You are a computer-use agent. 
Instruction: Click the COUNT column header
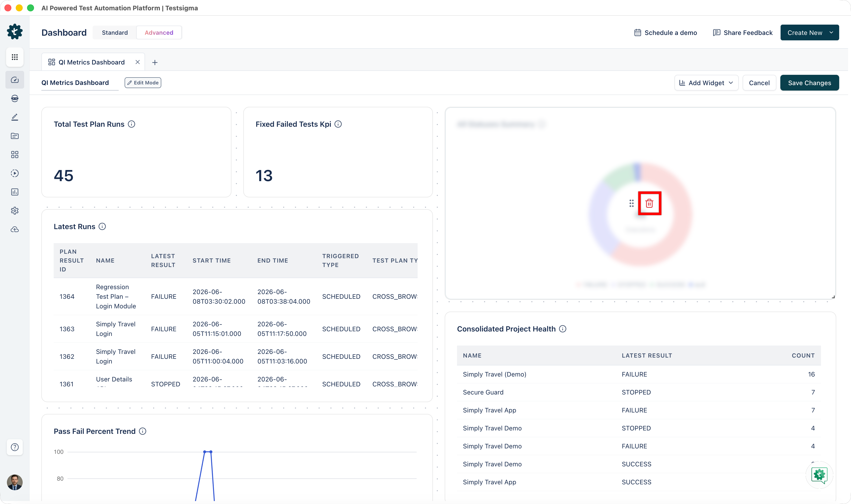[x=803, y=356]
